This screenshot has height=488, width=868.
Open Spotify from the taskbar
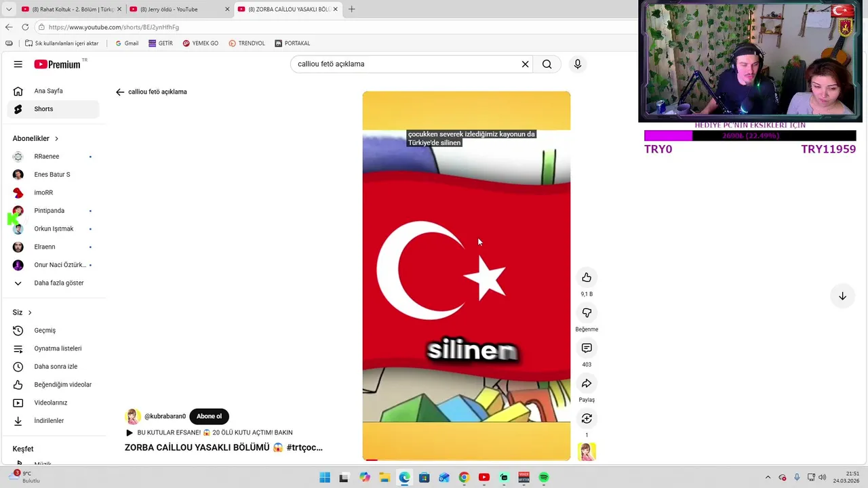tap(544, 478)
